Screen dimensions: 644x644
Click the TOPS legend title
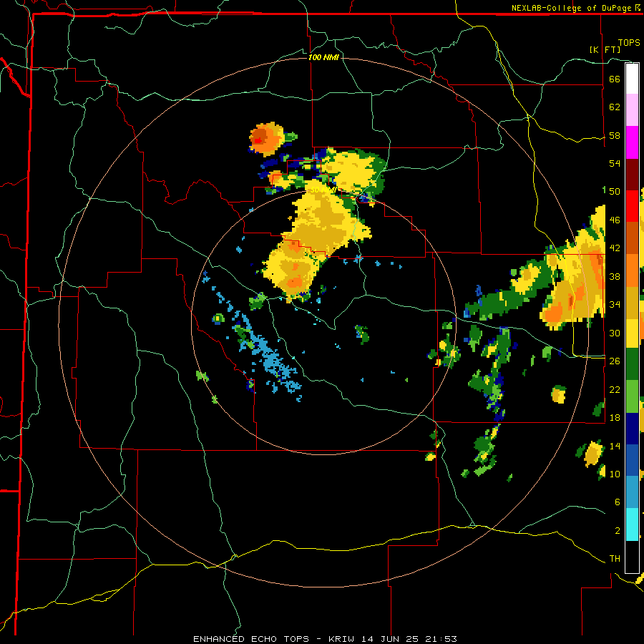(629, 42)
